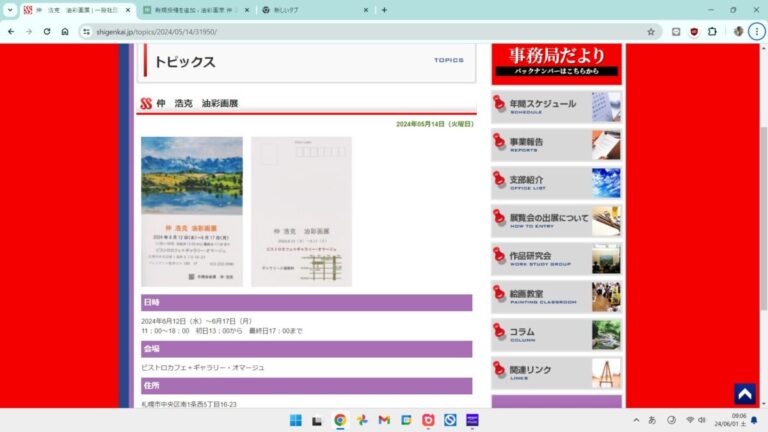Open the red camera app in taskbar
768x432 pixels.
click(x=428, y=420)
